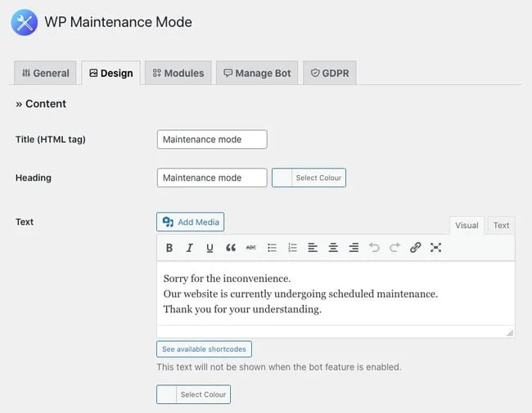Insert a link with chain icon
This screenshot has height=413, width=532.
(415, 248)
